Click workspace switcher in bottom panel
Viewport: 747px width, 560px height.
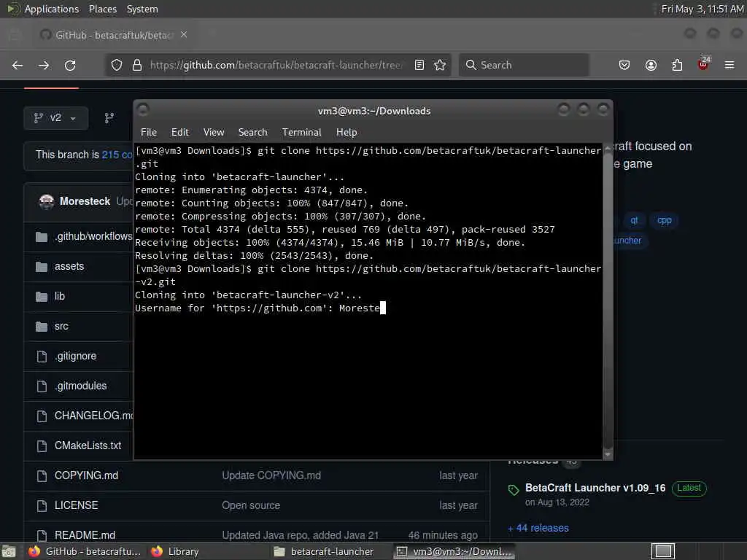click(662, 551)
